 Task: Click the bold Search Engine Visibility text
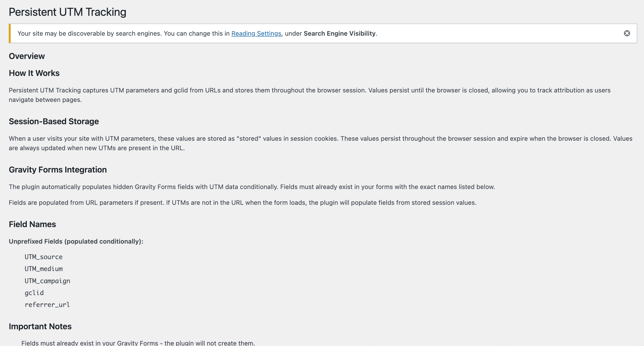[x=339, y=33]
